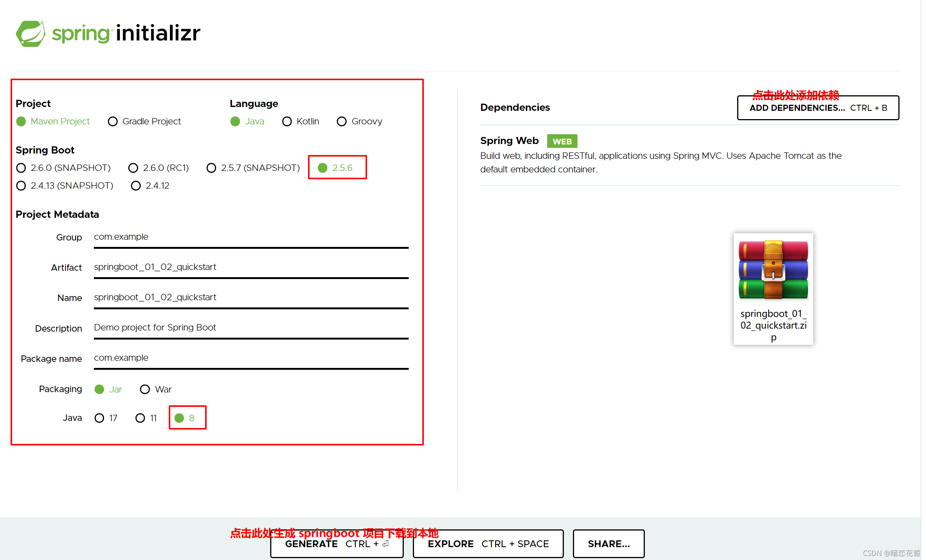Click the WEB tag badge
Image resolution: width=926 pixels, height=560 pixels.
tap(562, 141)
